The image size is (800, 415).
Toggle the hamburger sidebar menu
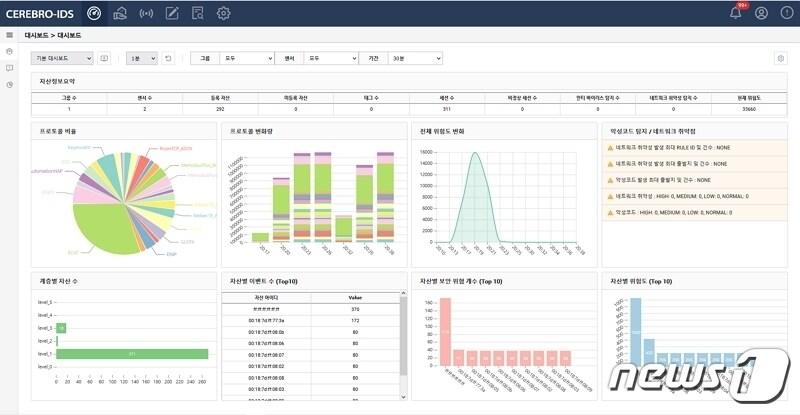(9, 34)
